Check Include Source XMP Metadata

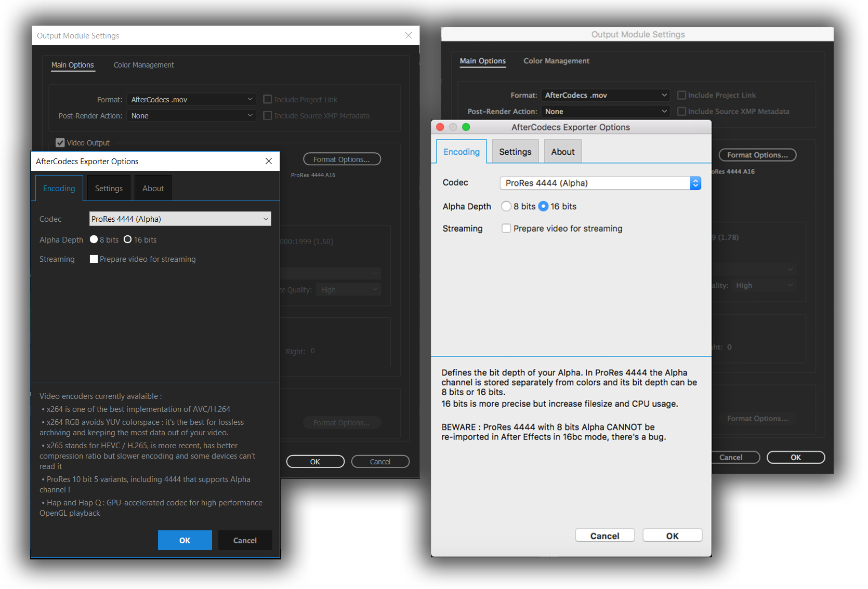pos(267,115)
